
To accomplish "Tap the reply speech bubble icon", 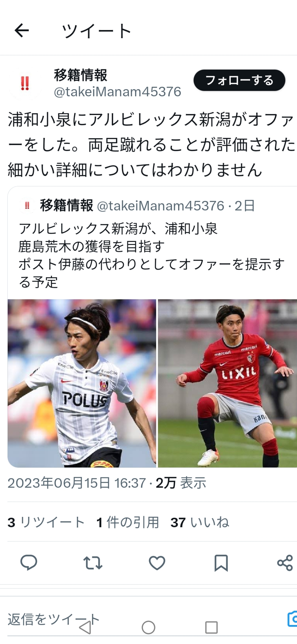I will [x=29, y=563].
